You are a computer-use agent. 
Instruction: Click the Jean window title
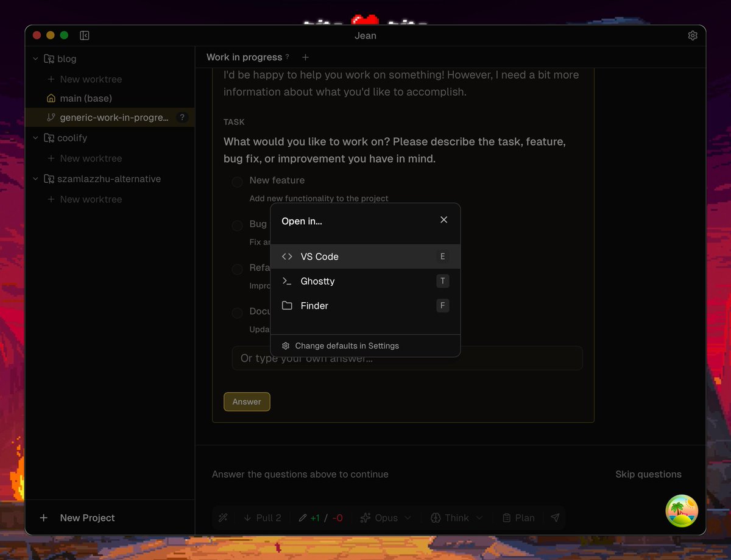click(365, 35)
